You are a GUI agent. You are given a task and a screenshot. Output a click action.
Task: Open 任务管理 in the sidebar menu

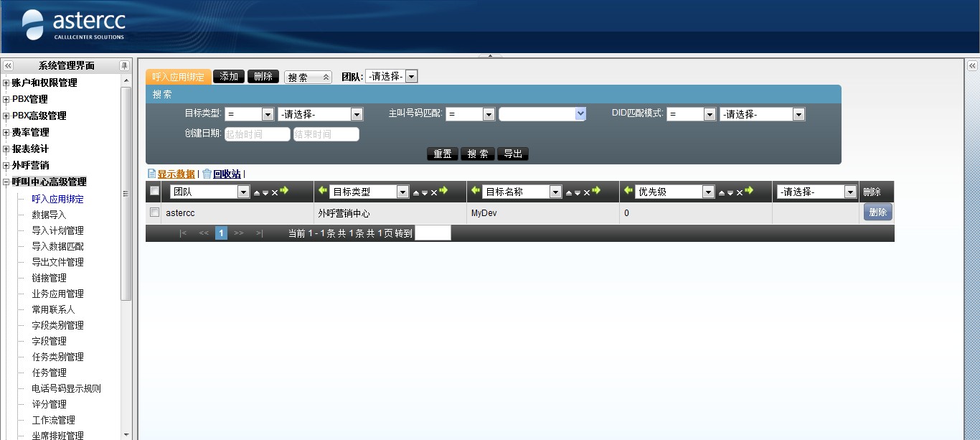[x=49, y=373]
